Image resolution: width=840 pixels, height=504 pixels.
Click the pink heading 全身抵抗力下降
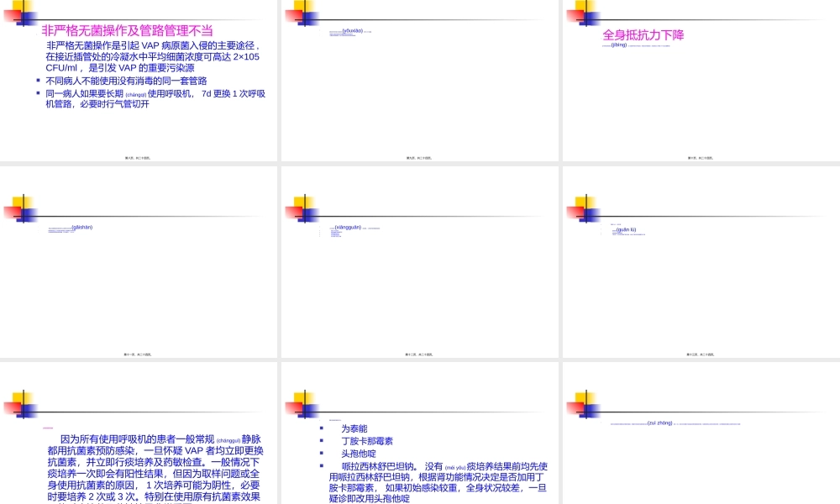(643, 34)
